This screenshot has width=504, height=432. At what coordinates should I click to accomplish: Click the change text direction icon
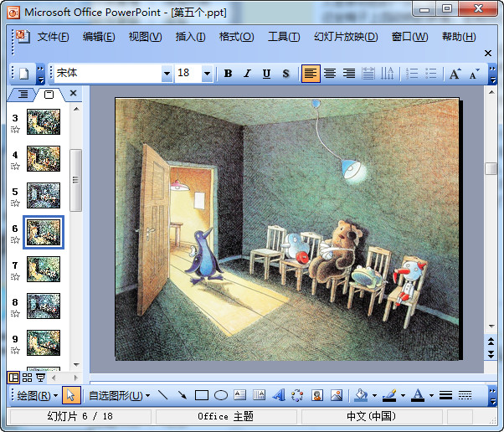pyautogui.click(x=387, y=74)
